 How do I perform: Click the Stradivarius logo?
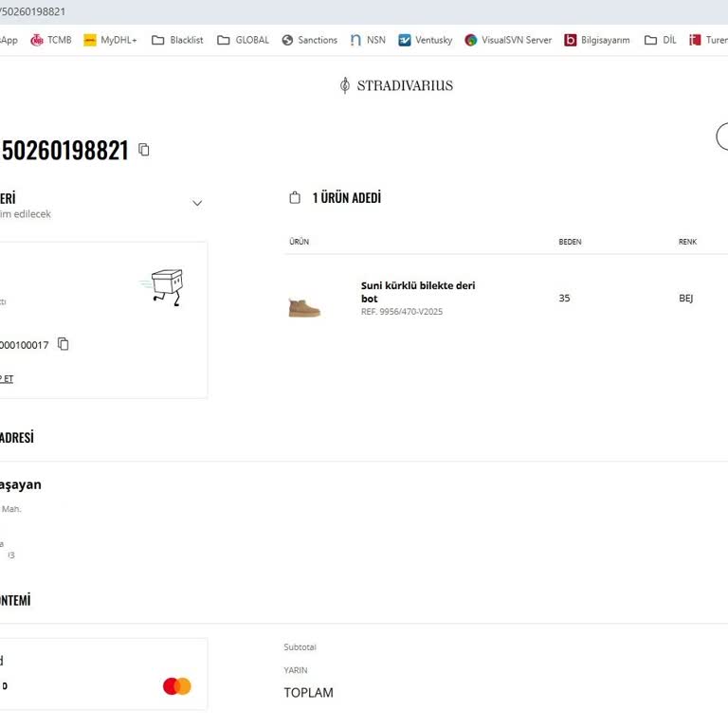396,85
